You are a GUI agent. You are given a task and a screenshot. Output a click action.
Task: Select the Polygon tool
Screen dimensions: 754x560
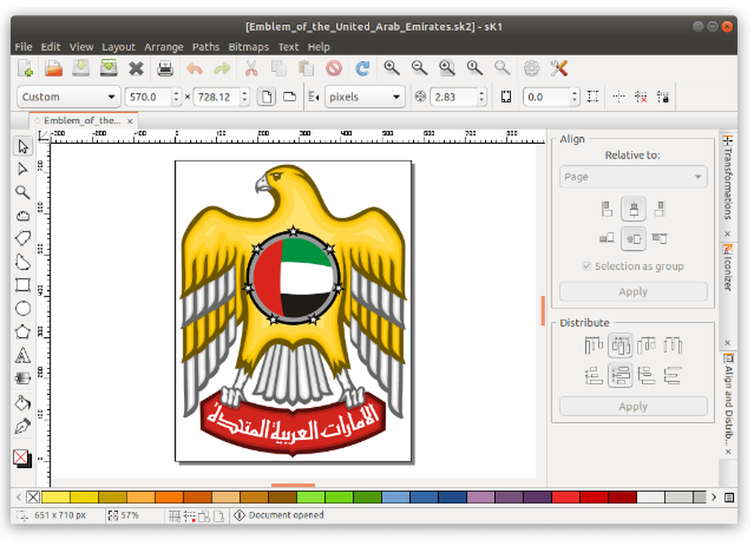23,332
